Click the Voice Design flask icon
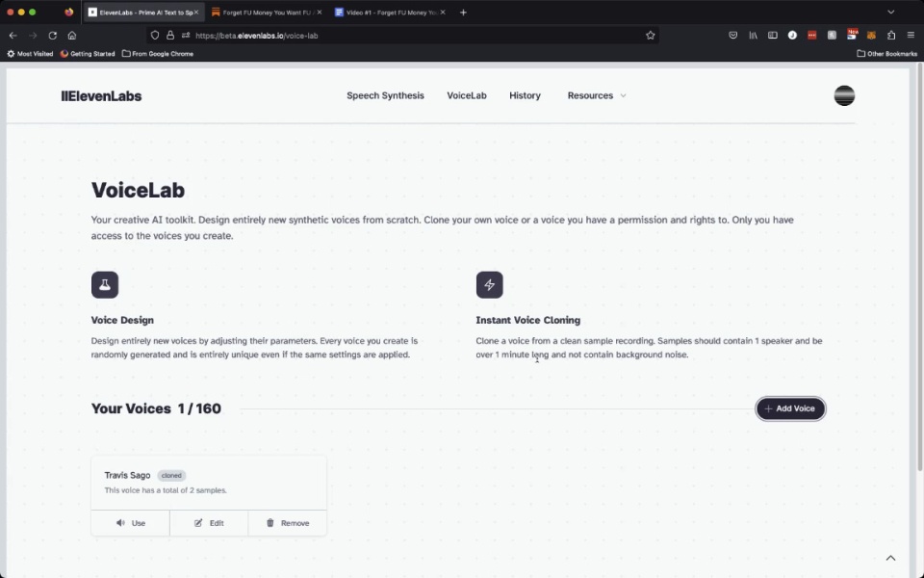Image resolution: width=924 pixels, height=578 pixels. click(x=105, y=285)
